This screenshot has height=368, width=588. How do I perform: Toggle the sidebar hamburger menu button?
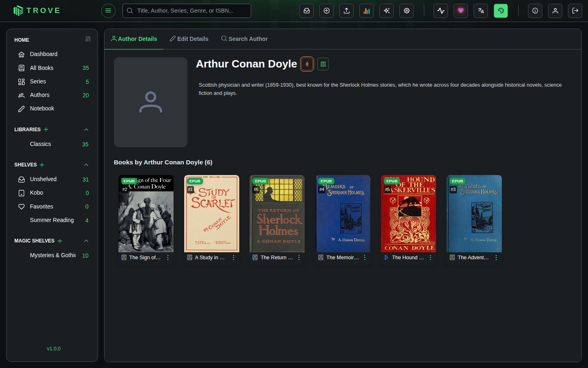(108, 11)
